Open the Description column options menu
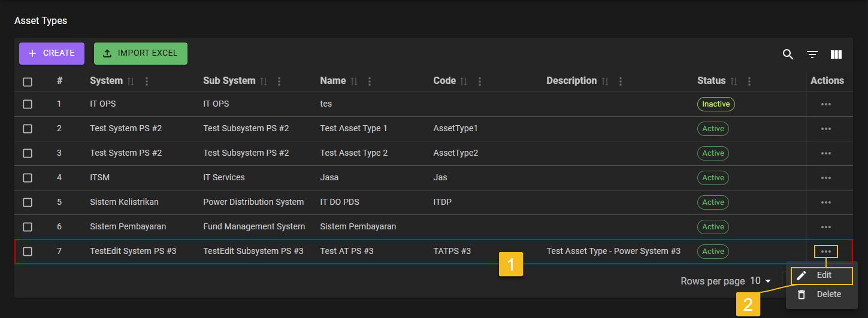This screenshot has width=868, height=318. (x=621, y=81)
